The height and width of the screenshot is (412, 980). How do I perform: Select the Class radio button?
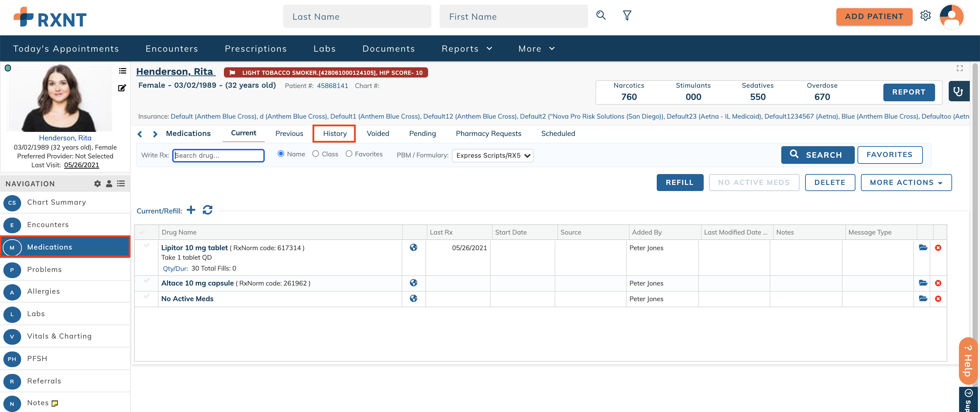click(x=315, y=154)
